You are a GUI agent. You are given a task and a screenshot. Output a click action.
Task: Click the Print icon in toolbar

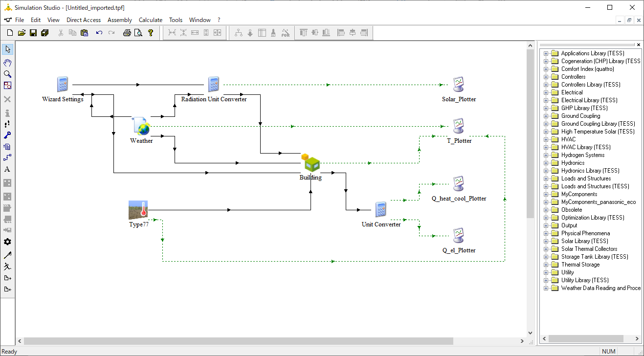127,33
